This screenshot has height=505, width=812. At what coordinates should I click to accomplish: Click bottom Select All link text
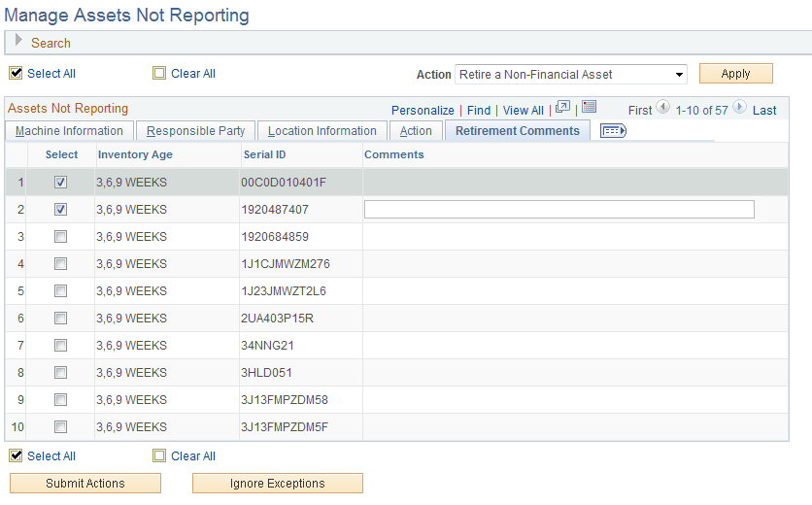[51, 456]
